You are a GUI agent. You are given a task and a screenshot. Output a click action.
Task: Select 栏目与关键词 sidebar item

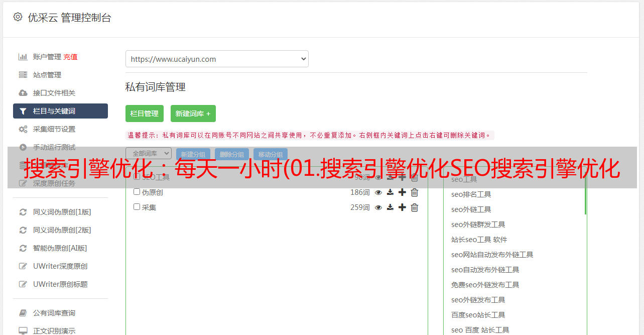click(60, 111)
